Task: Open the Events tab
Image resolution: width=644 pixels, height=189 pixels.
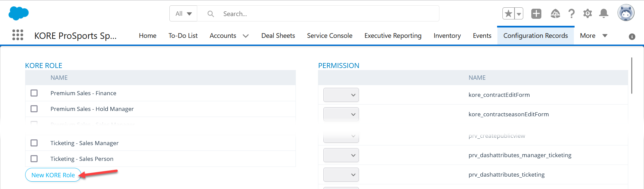Action: tap(482, 36)
